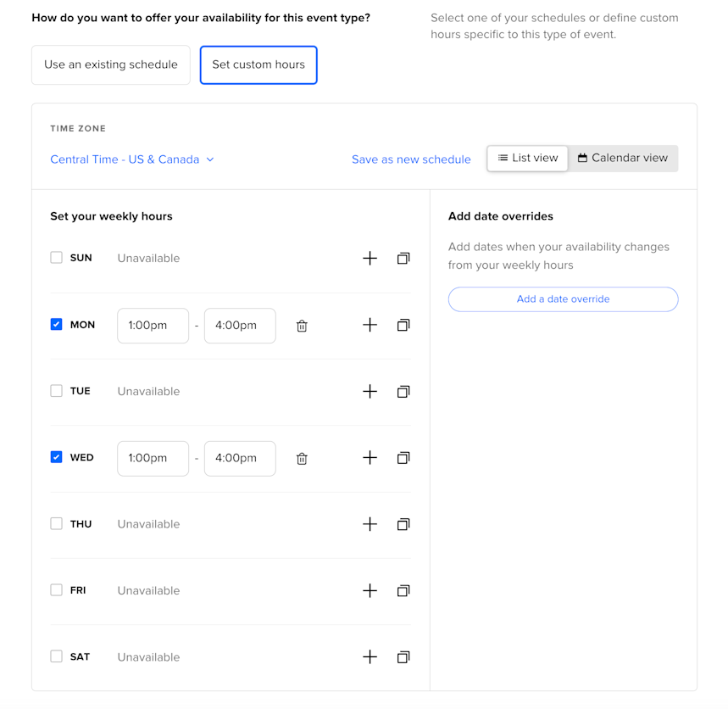Viewport: 728px width, 709px height.
Task: Enable the TUE availability checkbox
Action: [x=56, y=391]
